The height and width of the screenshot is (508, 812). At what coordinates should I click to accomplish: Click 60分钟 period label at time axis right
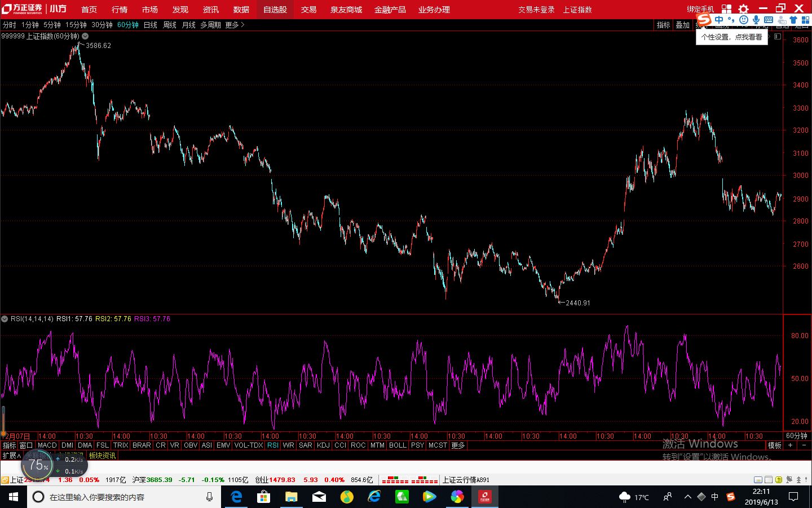pos(797,436)
